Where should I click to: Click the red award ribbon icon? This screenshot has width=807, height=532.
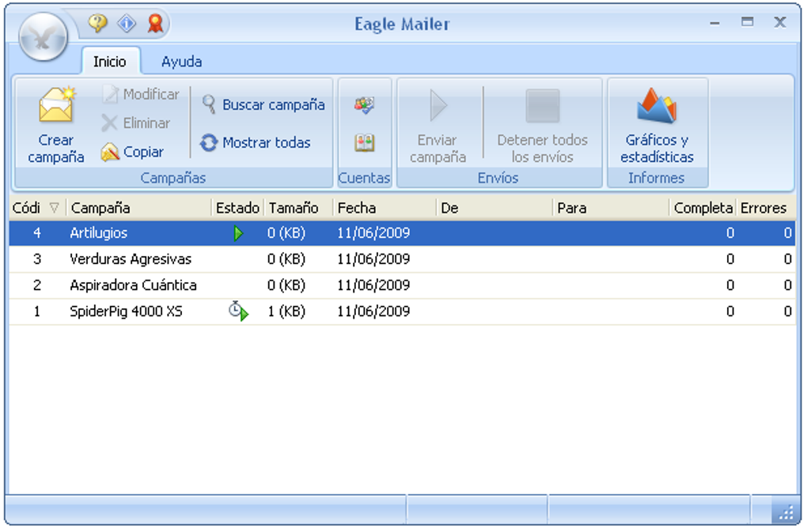pyautogui.click(x=155, y=23)
